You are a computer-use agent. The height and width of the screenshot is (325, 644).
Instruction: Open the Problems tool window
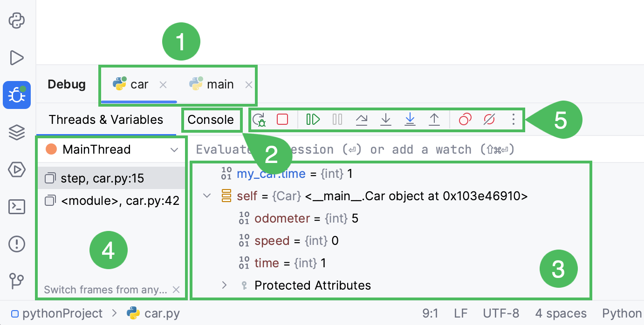tap(17, 244)
